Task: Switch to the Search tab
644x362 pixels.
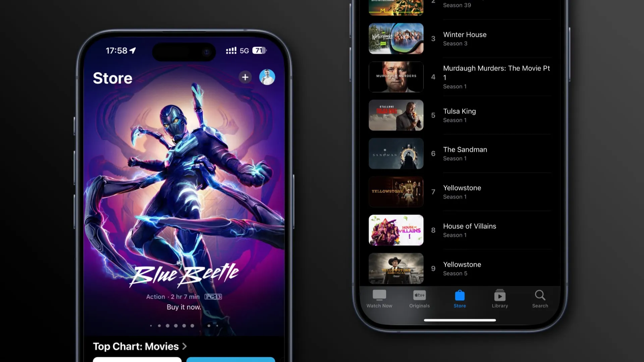Action: [540, 298]
